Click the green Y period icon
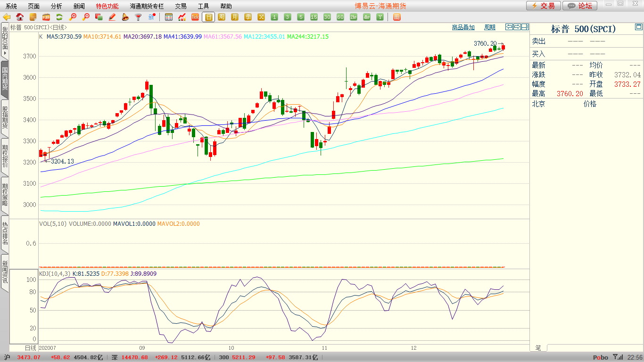This screenshot has height=362, width=644. [x=380, y=17]
